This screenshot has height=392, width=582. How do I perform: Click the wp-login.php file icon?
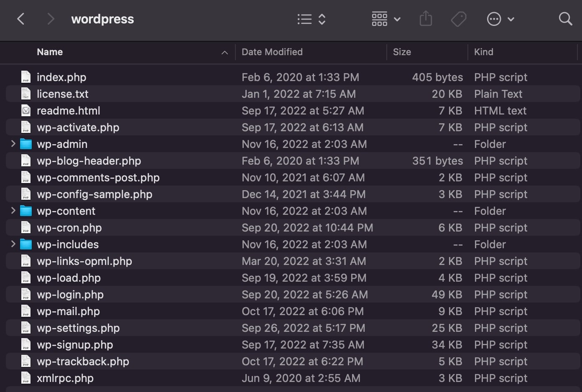[x=26, y=294]
